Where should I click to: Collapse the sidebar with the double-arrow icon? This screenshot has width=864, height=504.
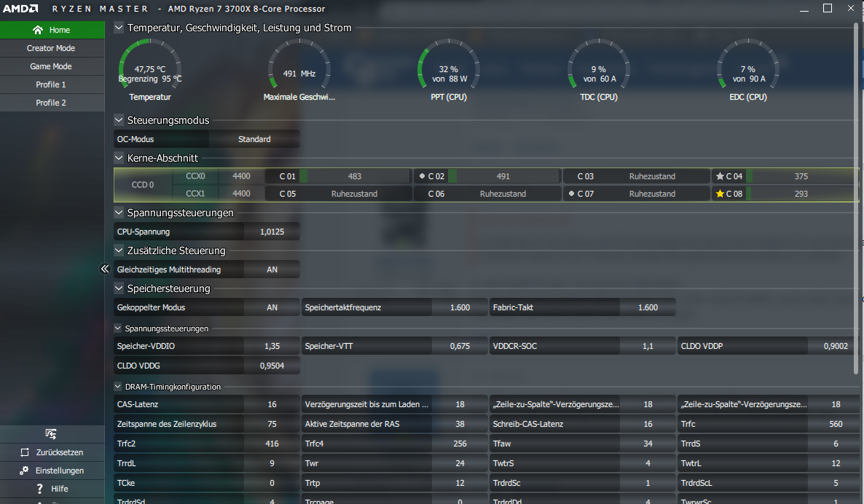105,269
